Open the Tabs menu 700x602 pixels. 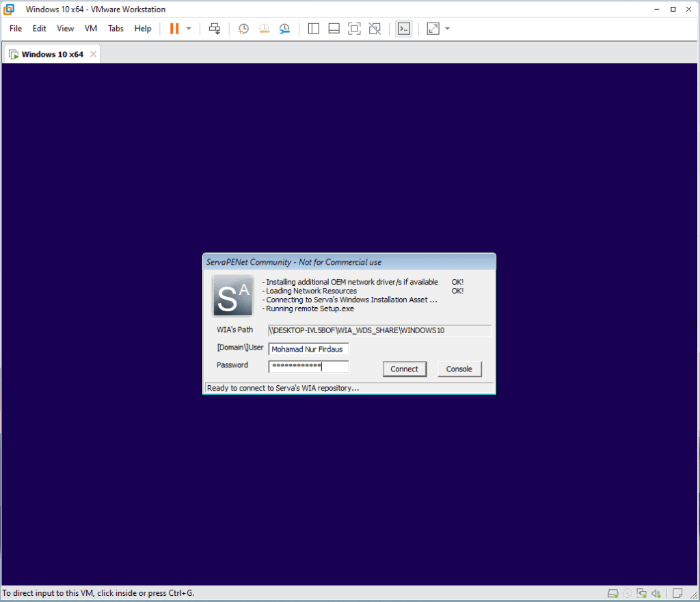pos(116,29)
